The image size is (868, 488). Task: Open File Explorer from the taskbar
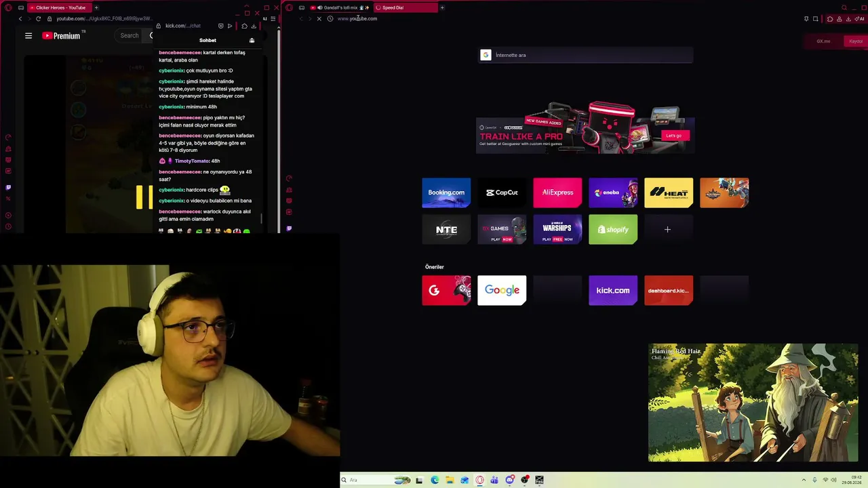(450, 480)
